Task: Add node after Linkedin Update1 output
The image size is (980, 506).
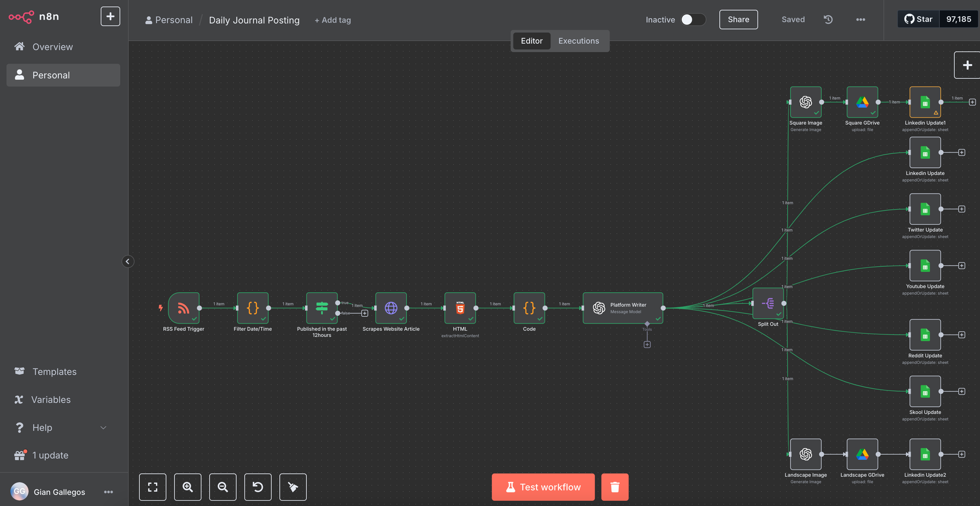Action: (x=973, y=102)
